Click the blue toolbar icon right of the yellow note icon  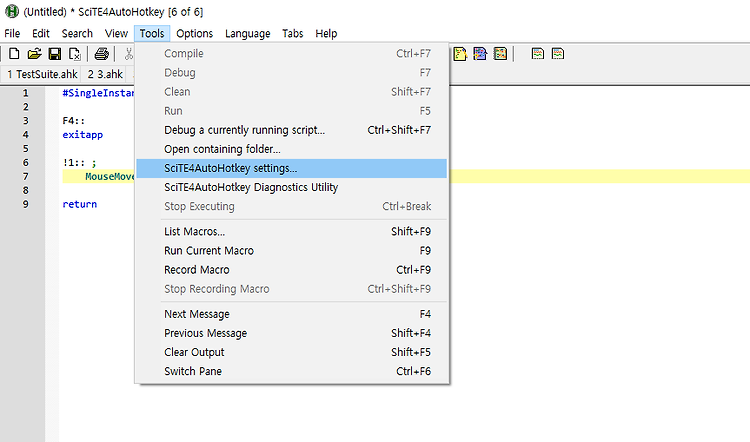[480, 54]
